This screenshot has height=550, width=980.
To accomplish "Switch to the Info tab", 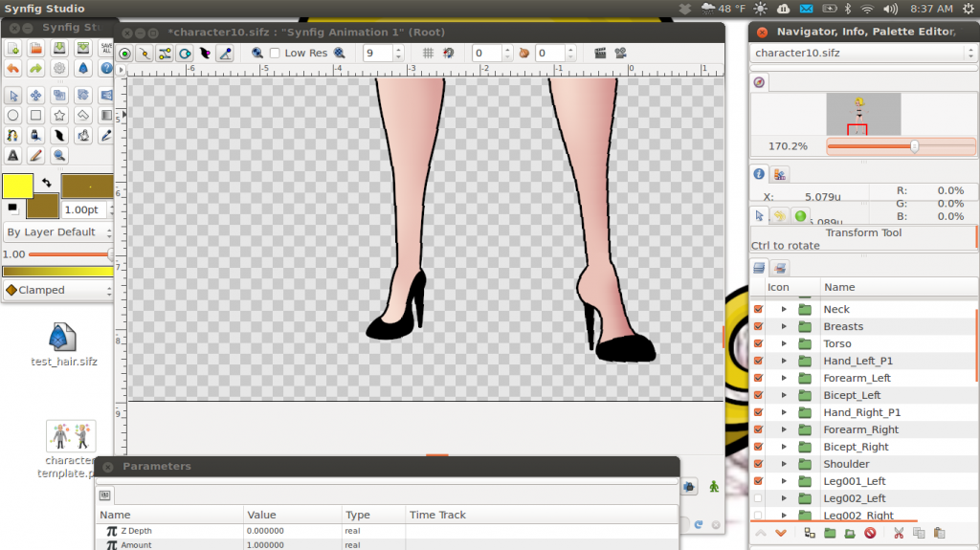I will (x=759, y=174).
